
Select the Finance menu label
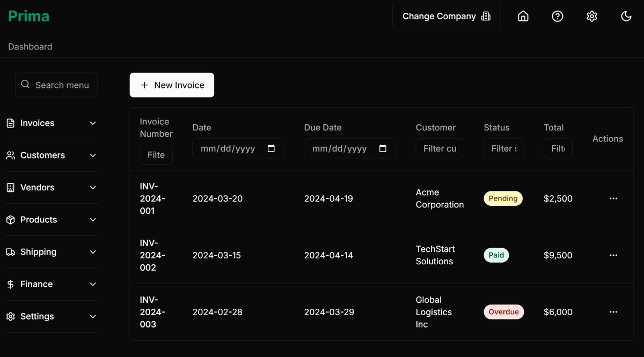tap(36, 284)
